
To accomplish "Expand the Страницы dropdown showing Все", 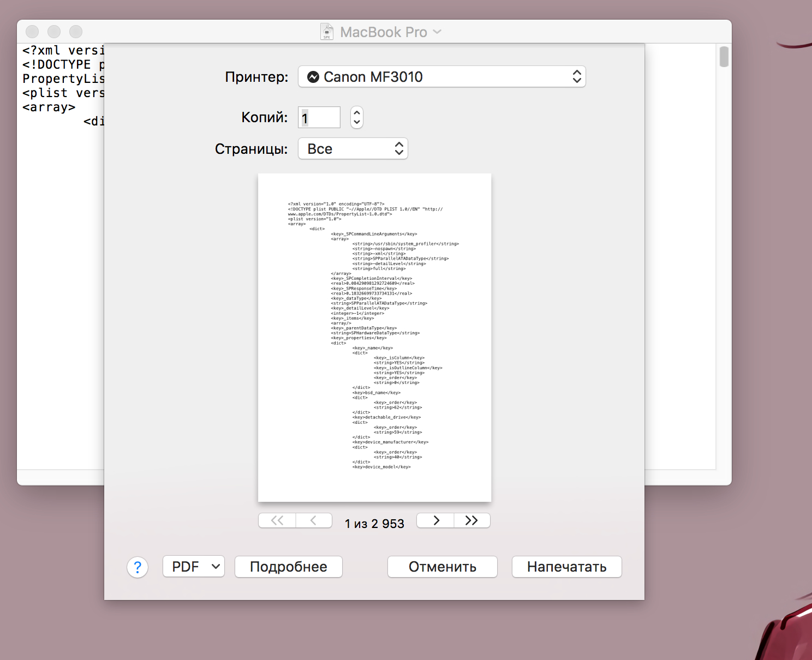I will click(353, 149).
